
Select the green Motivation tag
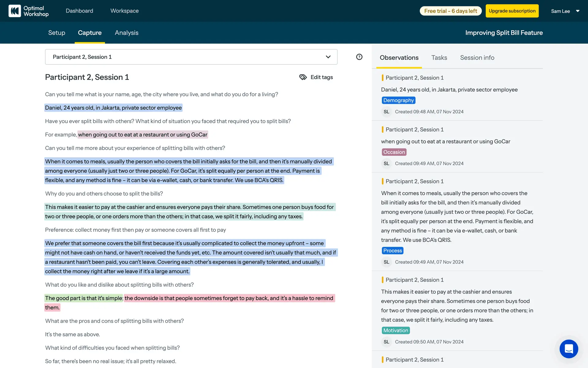point(395,331)
